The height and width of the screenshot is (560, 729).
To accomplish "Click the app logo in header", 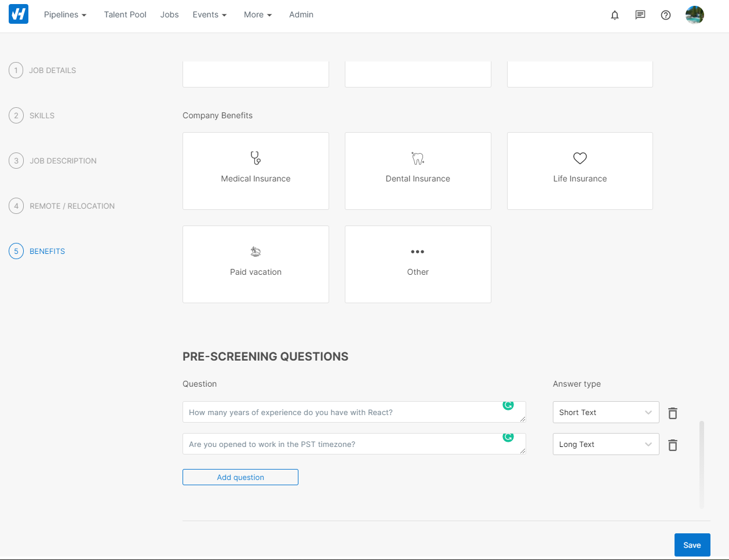I will tap(19, 14).
